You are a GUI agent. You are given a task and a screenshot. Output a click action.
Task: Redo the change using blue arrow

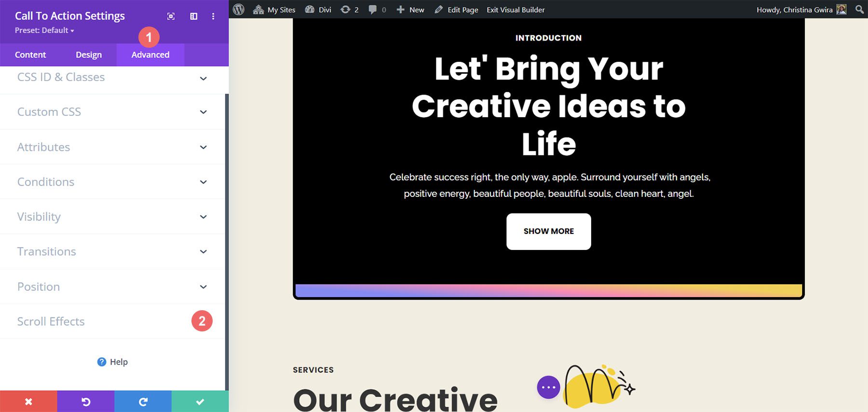click(143, 401)
